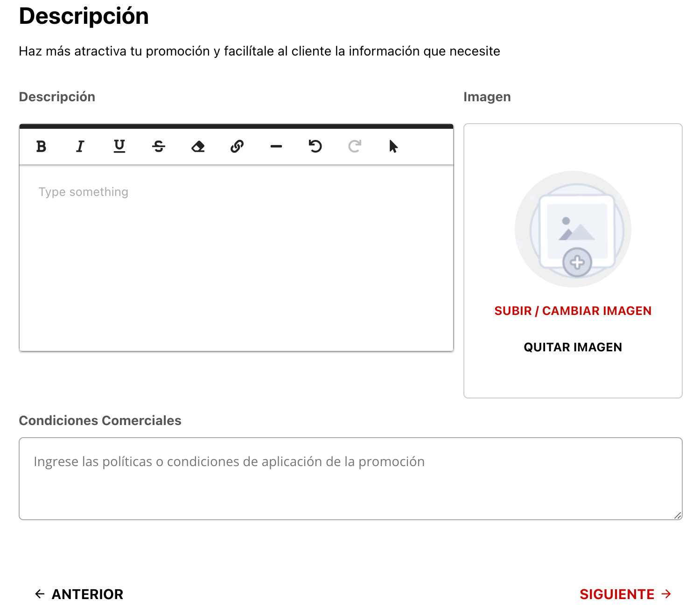This screenshot has width=700, height=614.
Task: Go back with the ANTERIOR link
Action: click(x=78, y=594)
